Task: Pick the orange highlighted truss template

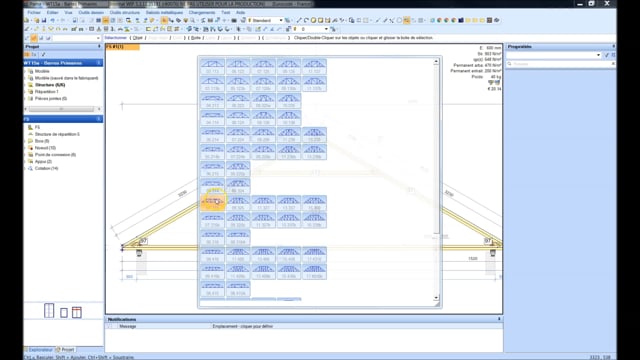Action: pos(212,202)
